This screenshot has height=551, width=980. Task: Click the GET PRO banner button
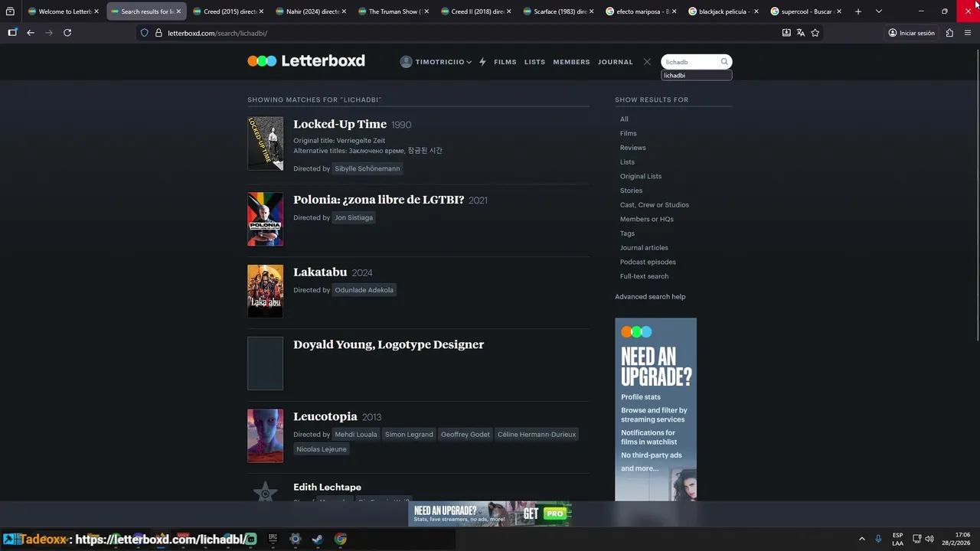pyautogui.click(x=544, y=514)
